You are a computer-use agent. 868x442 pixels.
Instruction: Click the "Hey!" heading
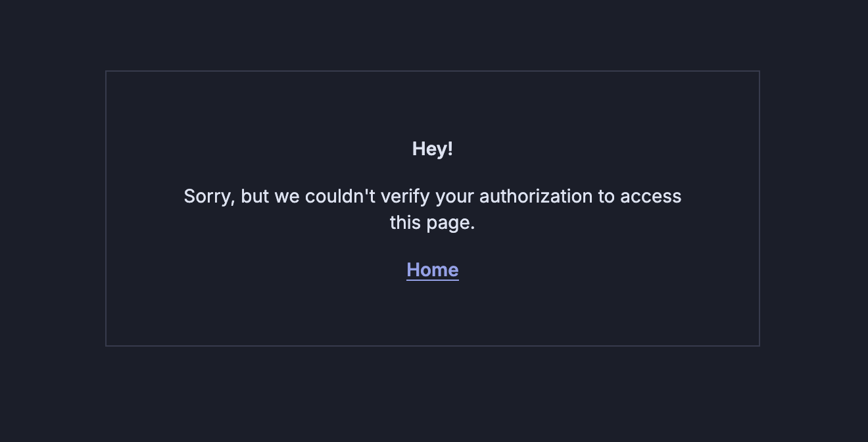pyautogui.click(x=432, y=149)
